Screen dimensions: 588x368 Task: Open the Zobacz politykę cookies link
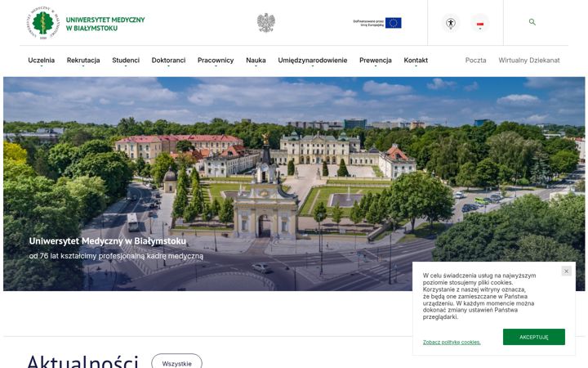[x=452, y=342]
